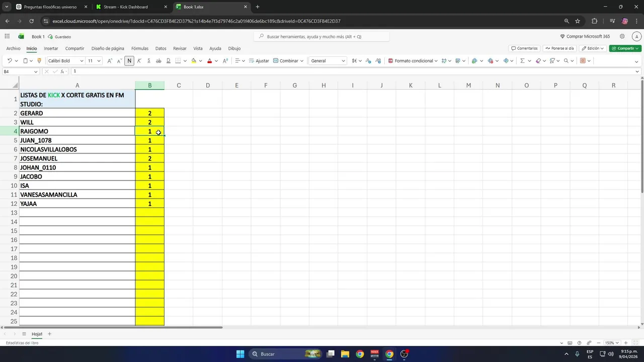Switch to the Vista ribbon tab

tap(198, 48)
